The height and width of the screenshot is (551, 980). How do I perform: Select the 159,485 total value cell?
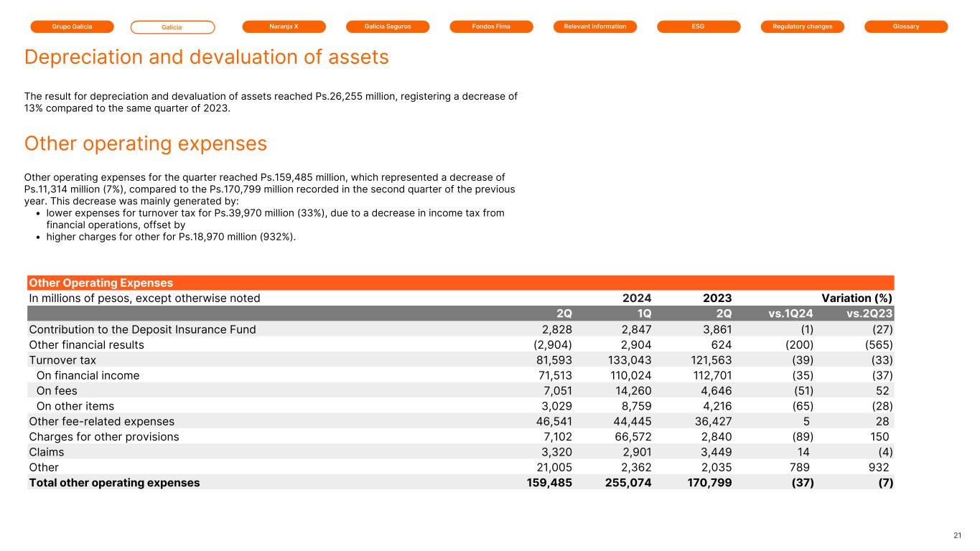coord(549,483)
